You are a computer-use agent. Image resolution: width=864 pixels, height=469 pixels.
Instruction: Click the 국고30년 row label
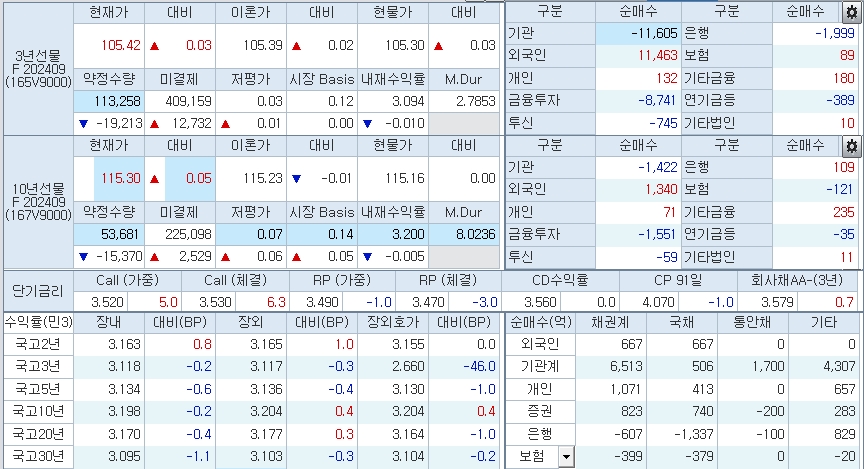tap(37, 456)
